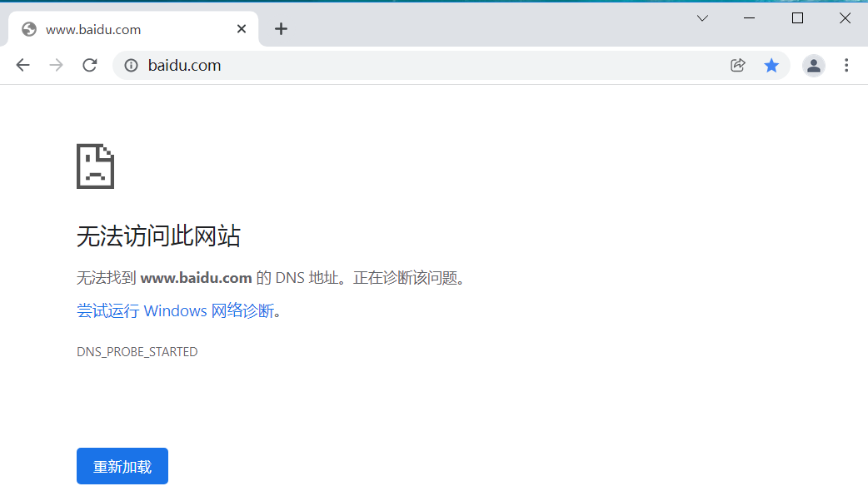
Task: Toggle the bookmark star for this page
Action: [771, 65]
